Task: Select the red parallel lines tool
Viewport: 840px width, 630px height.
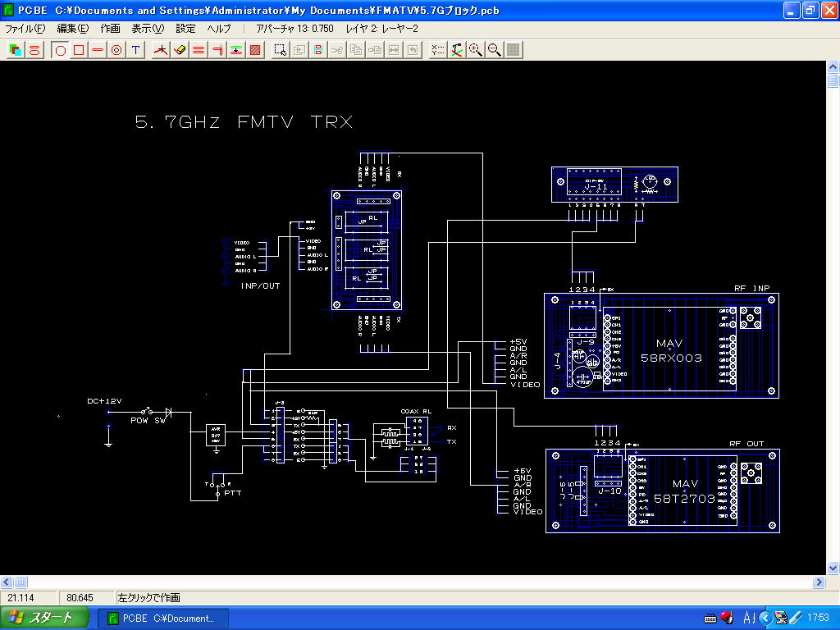Action: (x=199, y=50)
